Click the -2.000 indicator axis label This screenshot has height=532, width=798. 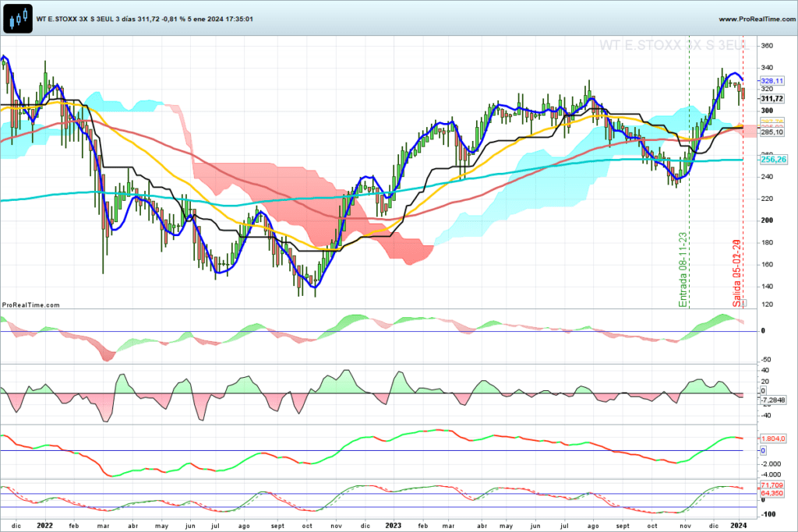(771, 464)
